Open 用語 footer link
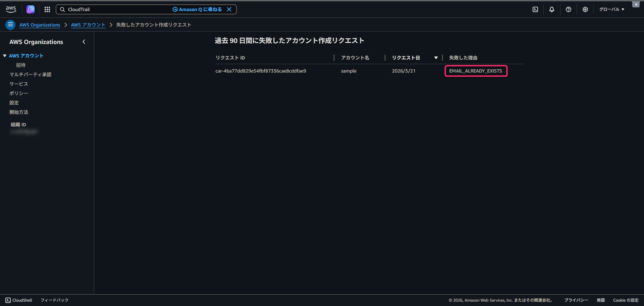The image size is (644, 306). click(601, 300)
